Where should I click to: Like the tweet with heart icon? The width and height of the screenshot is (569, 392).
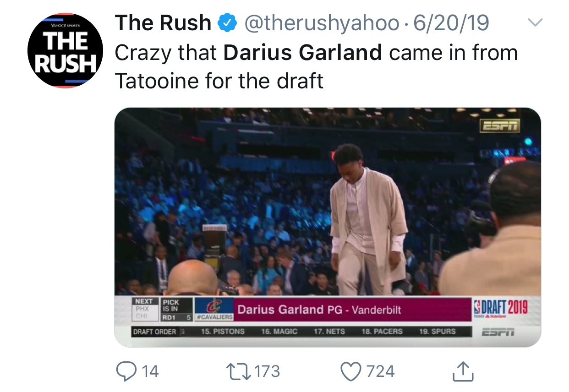pyautogui.click(x=351, y=371)
